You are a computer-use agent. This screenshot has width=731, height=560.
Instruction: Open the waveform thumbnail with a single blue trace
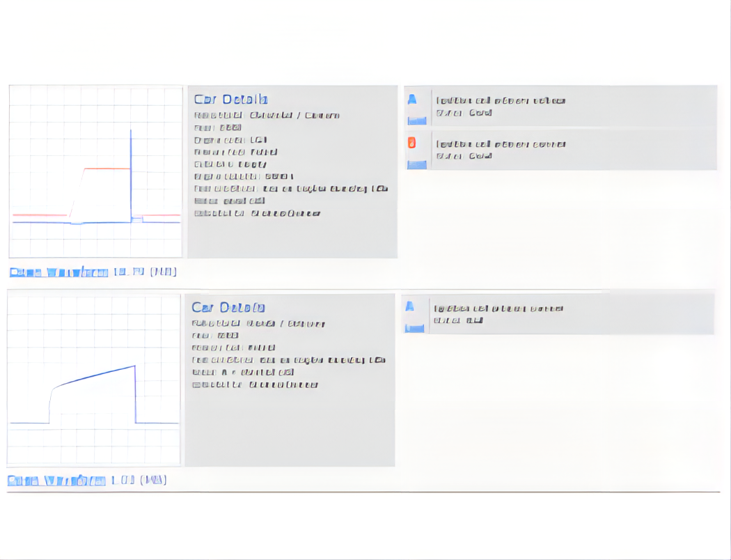coord(94,380)
